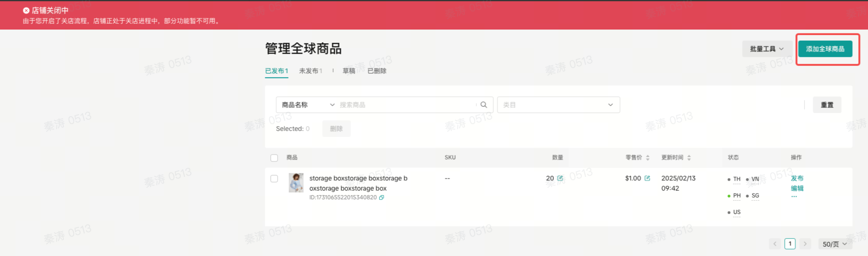Click the edit quantity pencil icon

point(560,178)
